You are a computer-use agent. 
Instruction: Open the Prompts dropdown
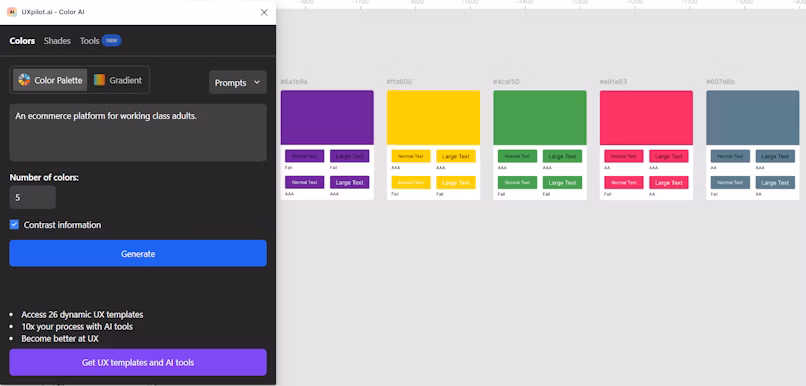pyautogui.click(x=237, y=82)
